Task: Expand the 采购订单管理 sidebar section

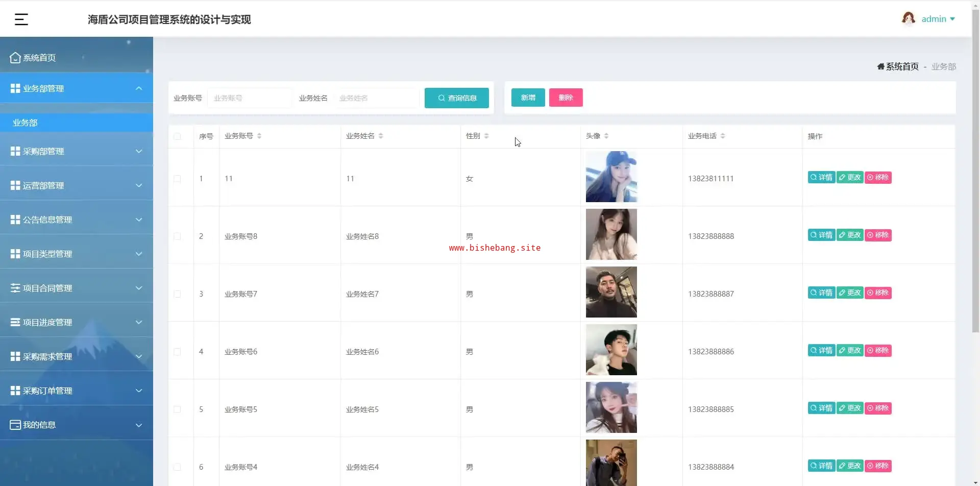Action: (77, 391)
